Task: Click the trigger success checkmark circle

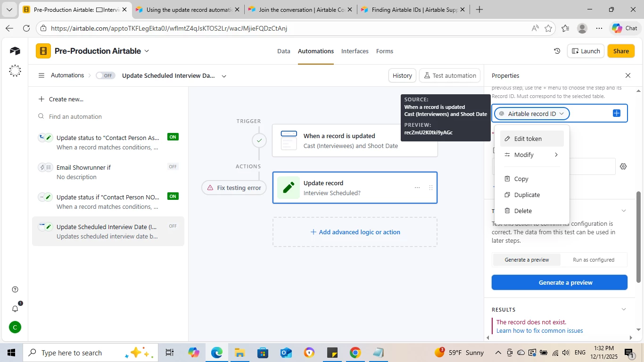Action: point(259,140)
